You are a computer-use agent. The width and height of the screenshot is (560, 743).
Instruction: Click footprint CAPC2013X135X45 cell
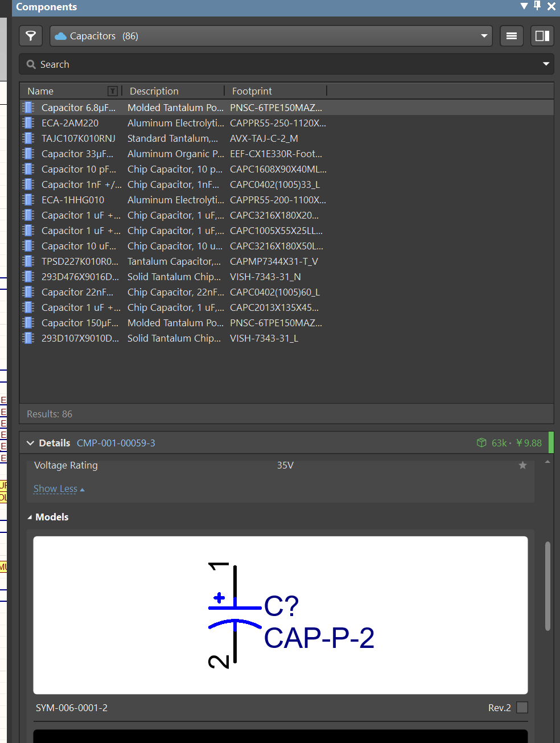(x=274, y=307)
